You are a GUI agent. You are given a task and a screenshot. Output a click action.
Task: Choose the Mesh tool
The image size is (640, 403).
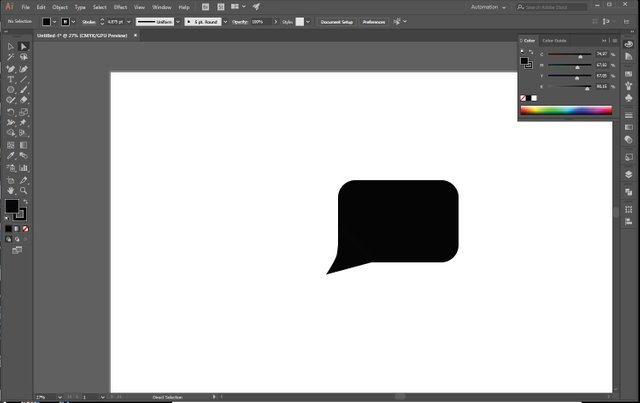(x=11, y=145)
